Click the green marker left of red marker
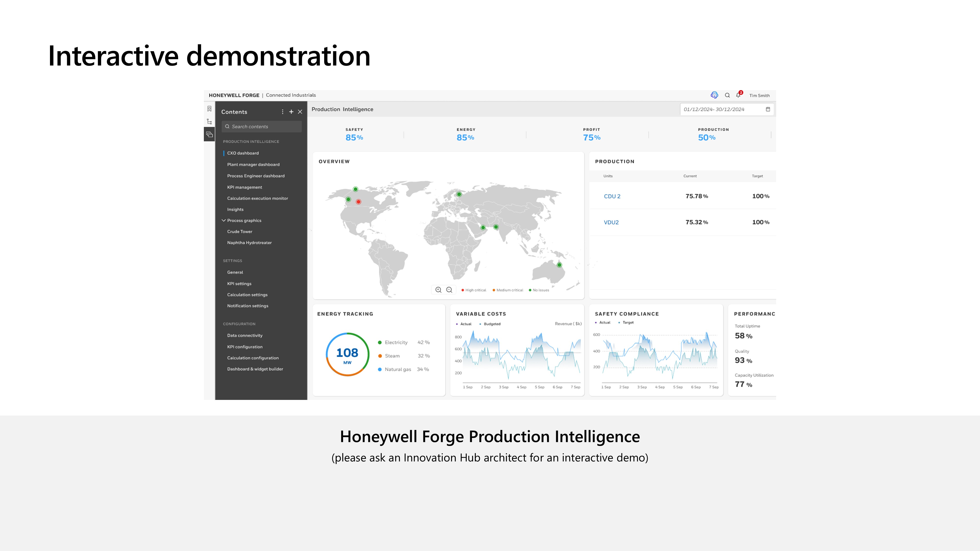This screenshot has width=980, height=551. 348,199
